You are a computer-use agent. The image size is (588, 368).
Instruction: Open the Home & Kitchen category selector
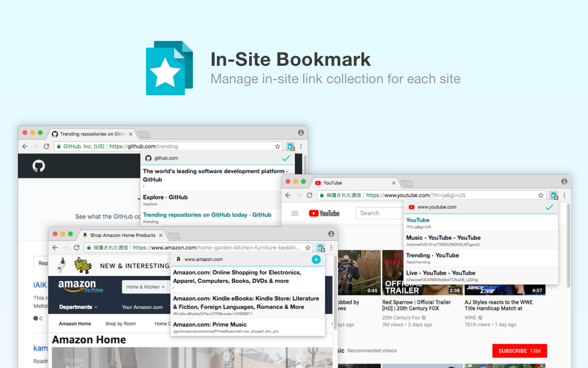click(x=145, y=287)
